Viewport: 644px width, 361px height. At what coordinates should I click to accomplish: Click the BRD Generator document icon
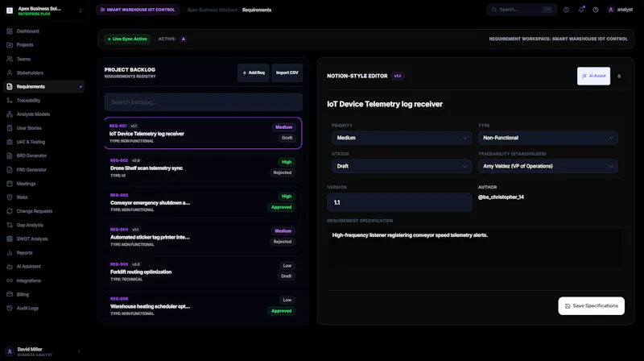tap(10, 156)
